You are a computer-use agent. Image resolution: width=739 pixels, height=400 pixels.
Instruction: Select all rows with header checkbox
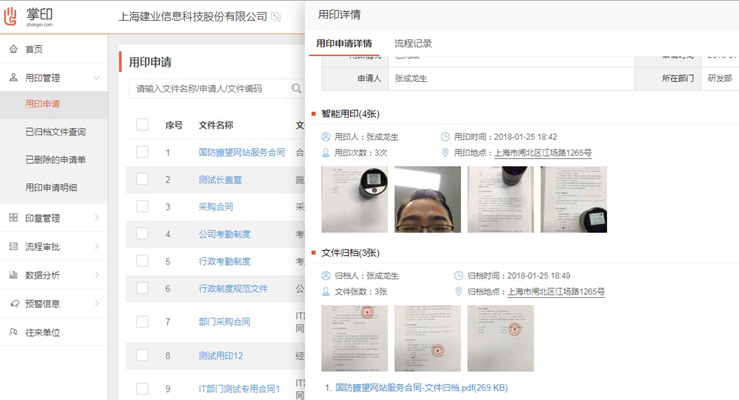coord(142,125)
